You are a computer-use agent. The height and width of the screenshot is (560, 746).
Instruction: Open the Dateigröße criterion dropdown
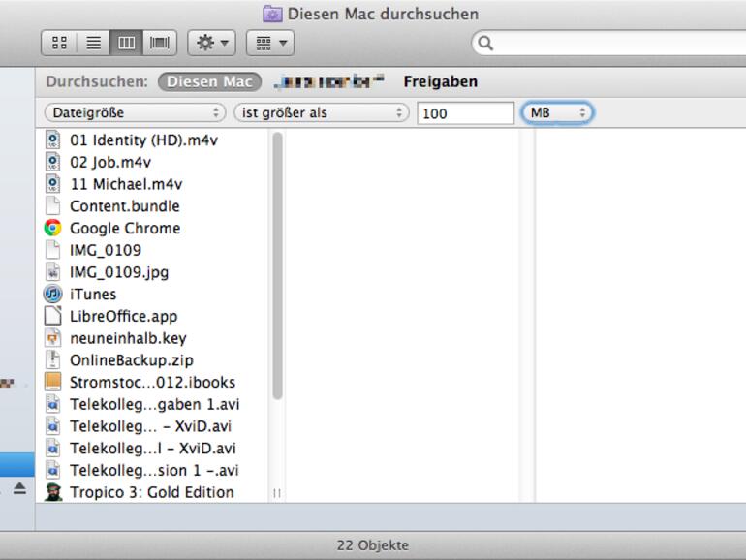[134, 112]
